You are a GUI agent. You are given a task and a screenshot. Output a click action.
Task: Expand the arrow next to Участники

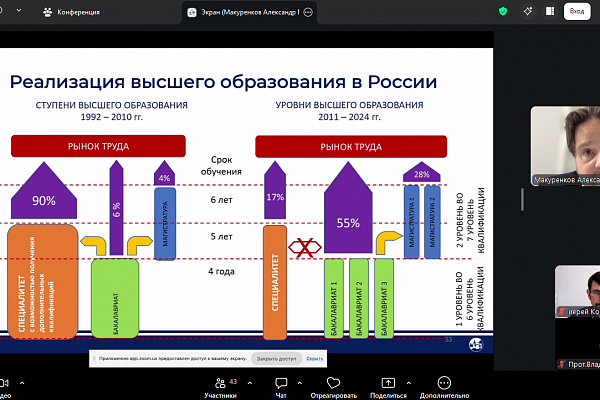coord(250,383)
